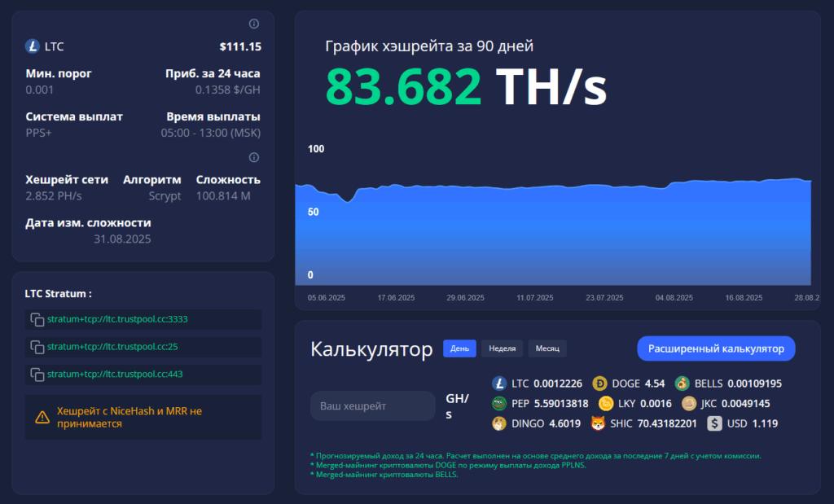Click the 31.08.2025 difficulty change date
This screenshot has height=504, width=834.
coord(122,239)
